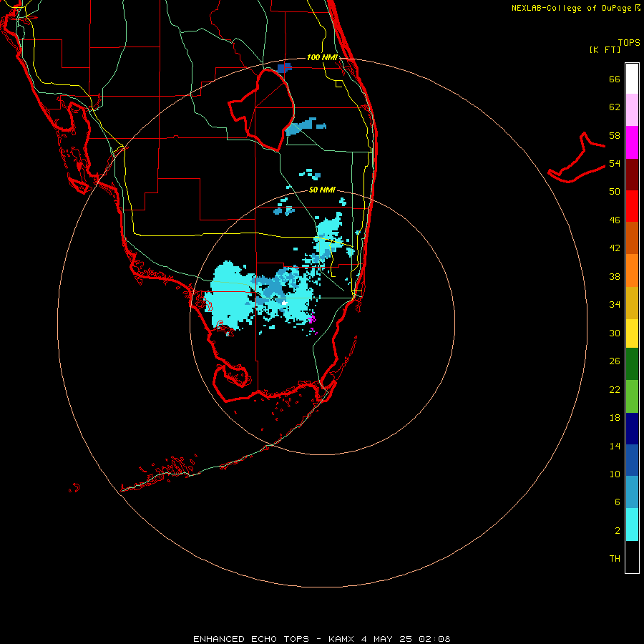Click the [K FT] units label
The height and width of the screenshot is (644, 644).
(x=605, y=49)
